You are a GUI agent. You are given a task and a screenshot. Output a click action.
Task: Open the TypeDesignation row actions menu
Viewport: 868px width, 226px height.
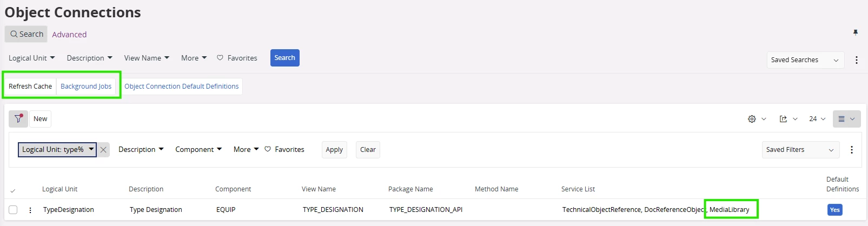coord(30,210)
